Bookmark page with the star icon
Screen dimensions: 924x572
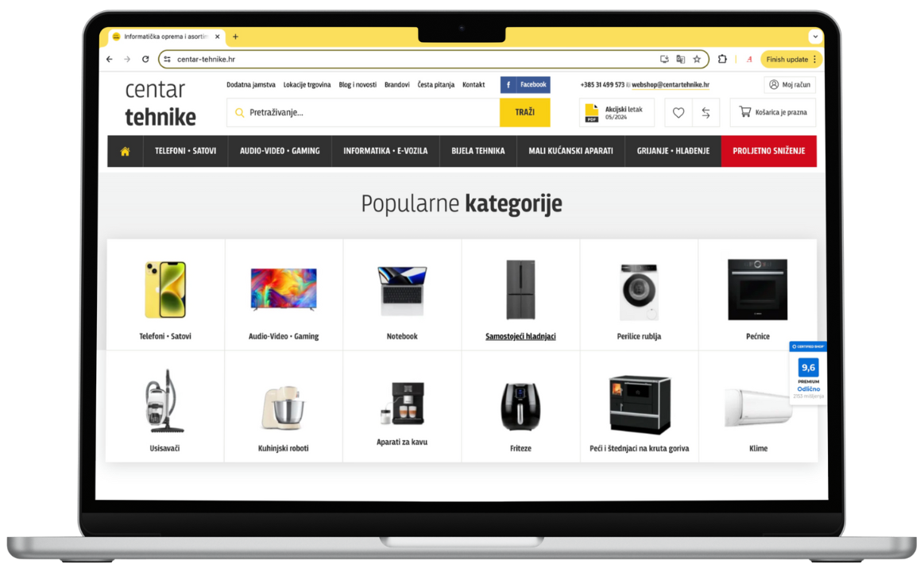(x=697, y=59)
